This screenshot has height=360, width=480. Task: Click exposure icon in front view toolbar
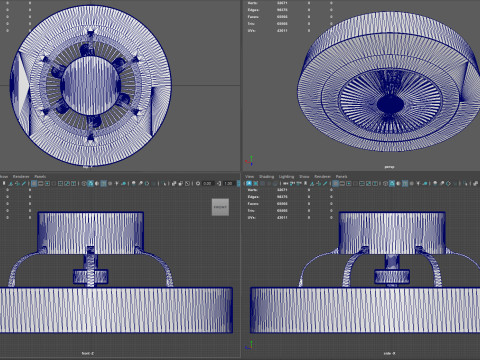click(198, 184)
